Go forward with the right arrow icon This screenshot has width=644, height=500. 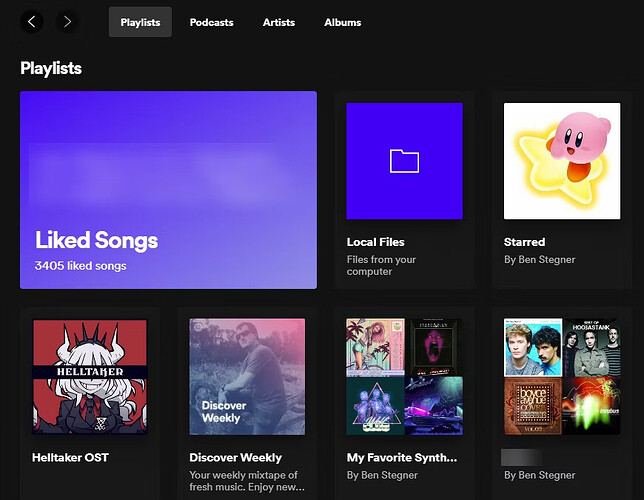pyautogui.click(x=67, y=21)
